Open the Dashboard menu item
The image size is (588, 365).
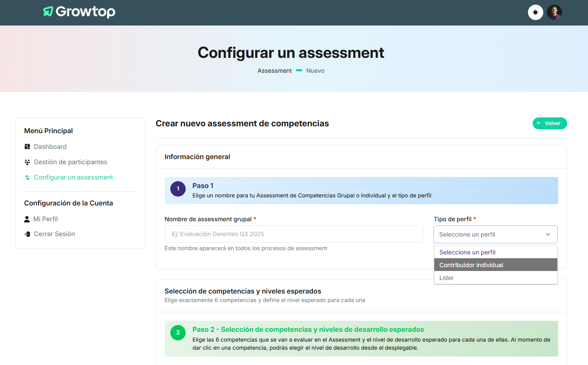50,147
